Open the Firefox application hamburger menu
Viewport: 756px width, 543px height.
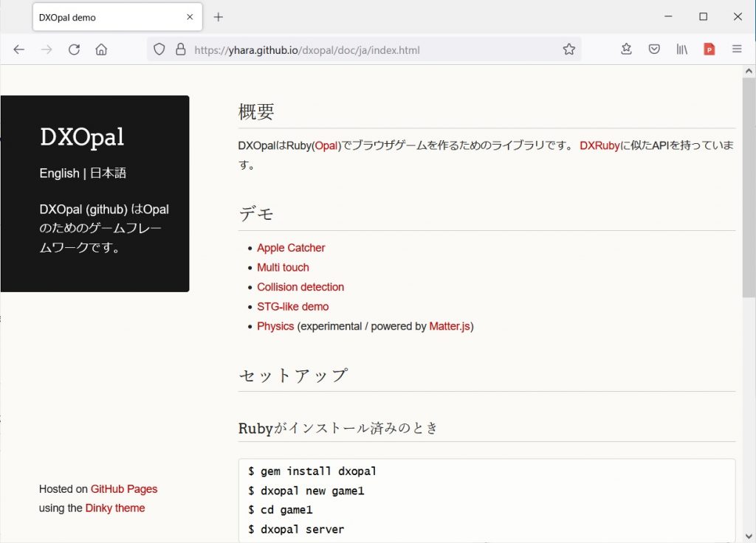click(737, 49)
